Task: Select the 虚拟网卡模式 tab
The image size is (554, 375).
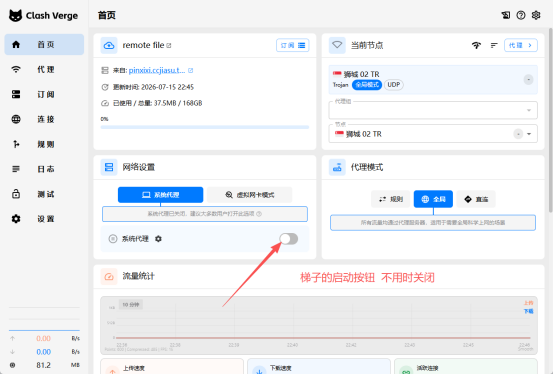Action: tap(250, 195)
